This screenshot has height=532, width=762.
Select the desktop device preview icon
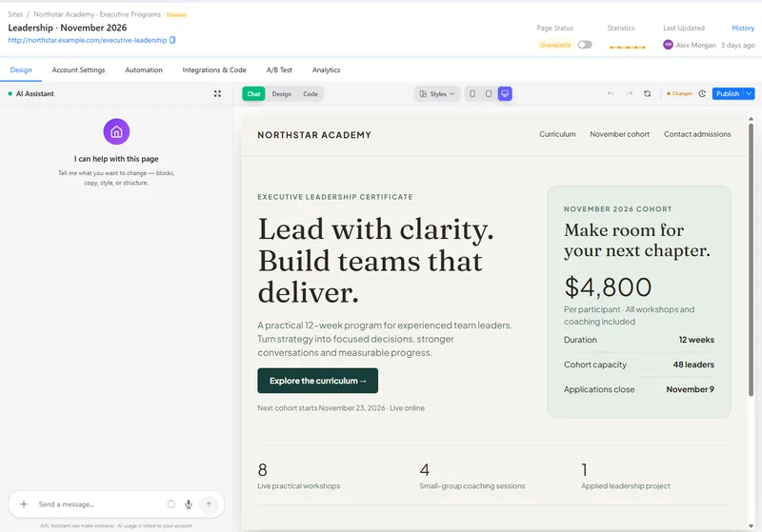click(x=505, y=93)
